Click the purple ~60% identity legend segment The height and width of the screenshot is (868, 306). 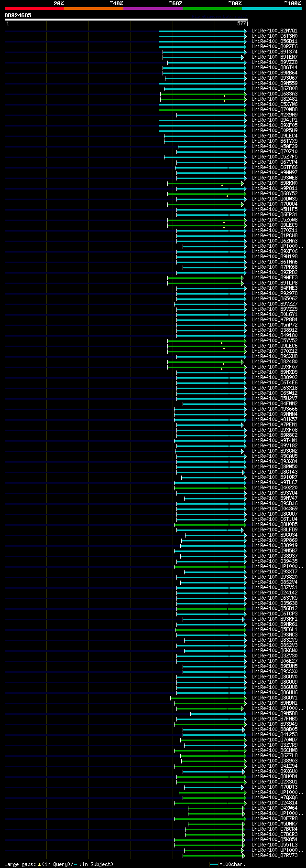pos(153,9)
